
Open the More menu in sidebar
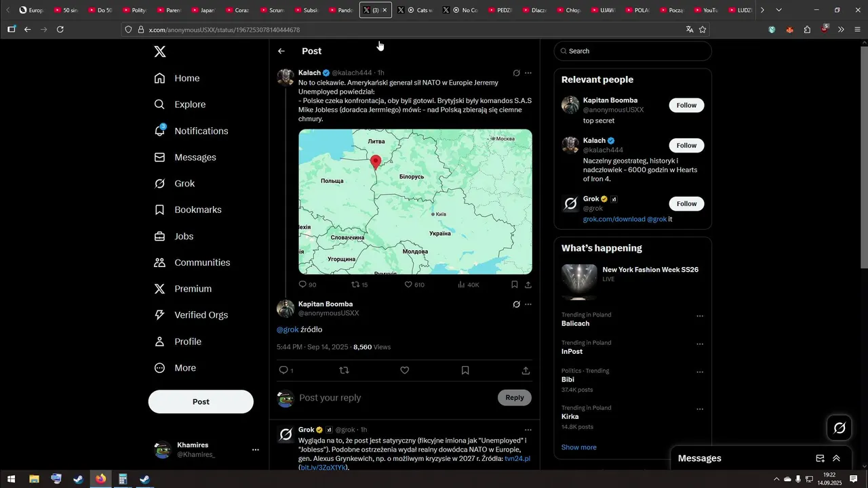click(x=174, y=368)
